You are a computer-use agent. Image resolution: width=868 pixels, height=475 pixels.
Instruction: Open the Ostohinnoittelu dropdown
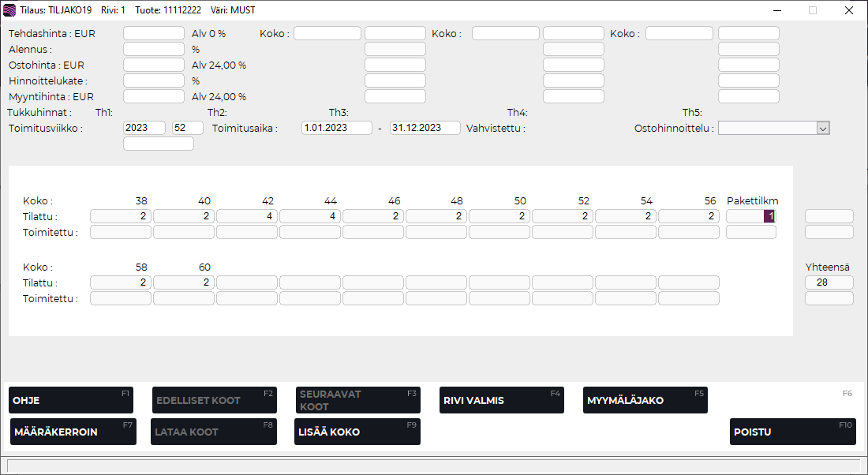(823, 129)
